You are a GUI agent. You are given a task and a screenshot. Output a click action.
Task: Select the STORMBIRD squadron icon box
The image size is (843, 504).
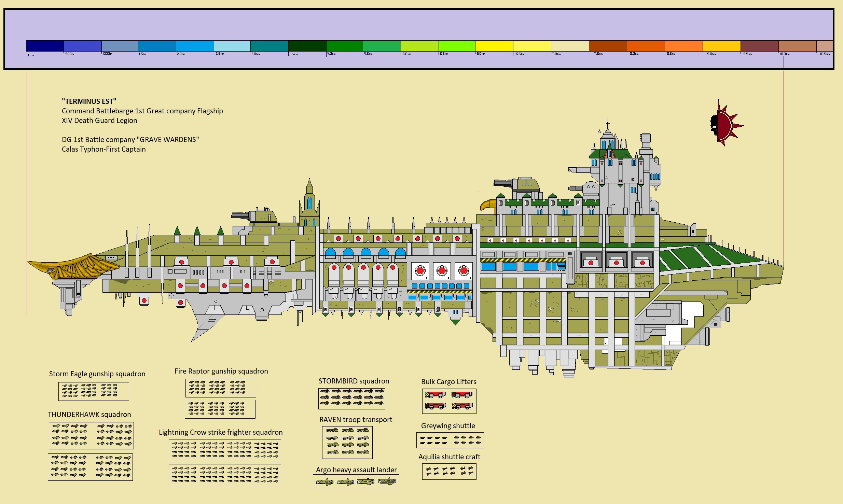pos(351,398)
